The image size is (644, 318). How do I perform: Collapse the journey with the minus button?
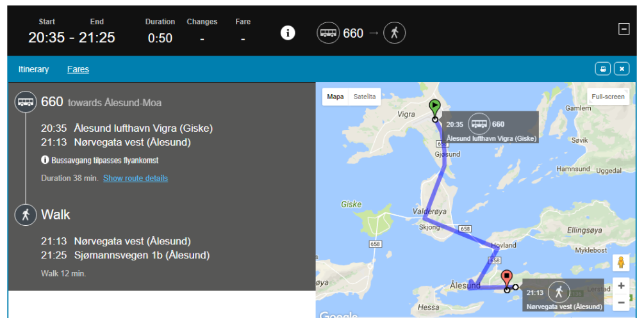coord(624,29)
